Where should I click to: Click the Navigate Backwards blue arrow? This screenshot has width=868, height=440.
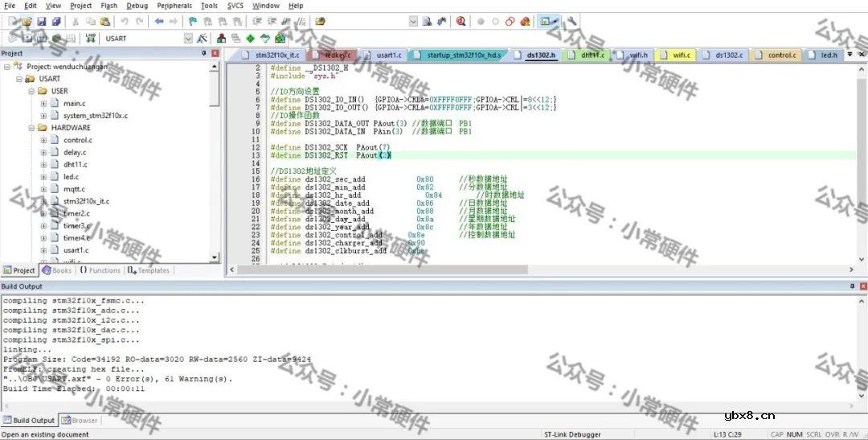pyautogui.click(x=158, y=22)
